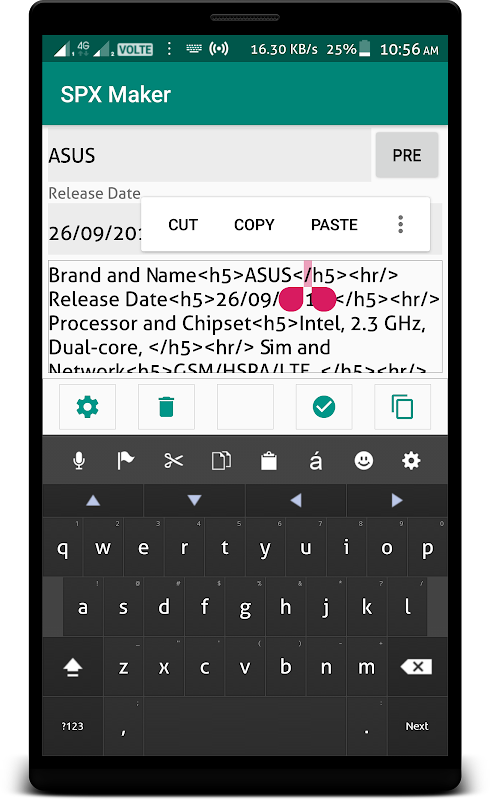Tap the keyboard flag language icon
Viewport: 490px width, 800px height.
click(x=126, y=461)
